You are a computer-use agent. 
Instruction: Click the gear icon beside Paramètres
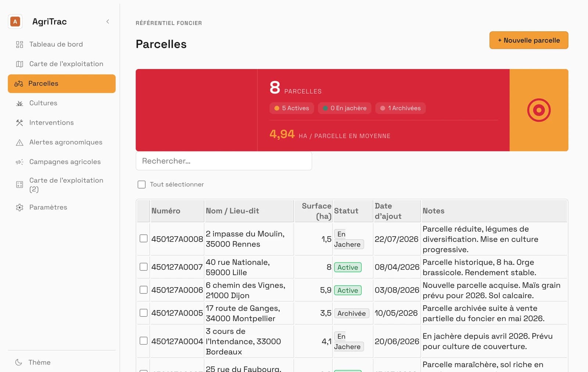[x=19, y=207]
